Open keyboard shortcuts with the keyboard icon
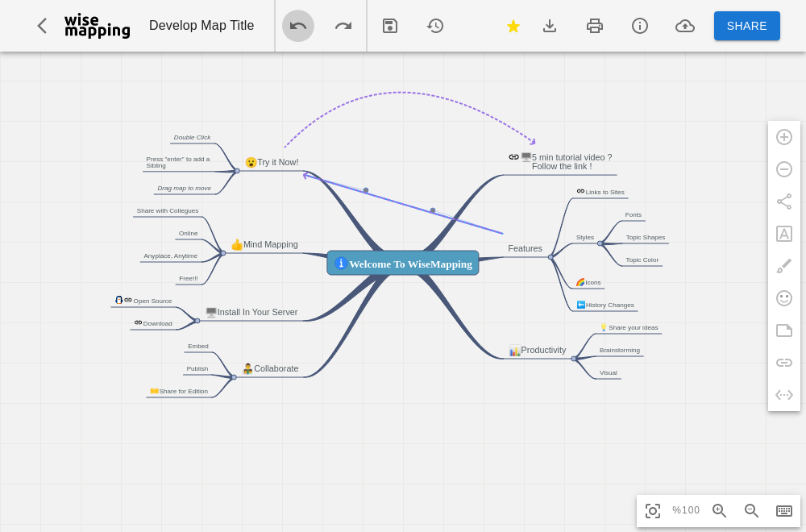The image size is (806, 532). 784,510
